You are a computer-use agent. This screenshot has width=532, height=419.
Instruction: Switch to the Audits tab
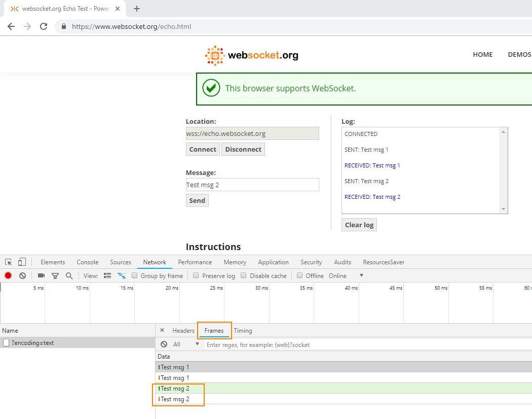click(343, 262)
